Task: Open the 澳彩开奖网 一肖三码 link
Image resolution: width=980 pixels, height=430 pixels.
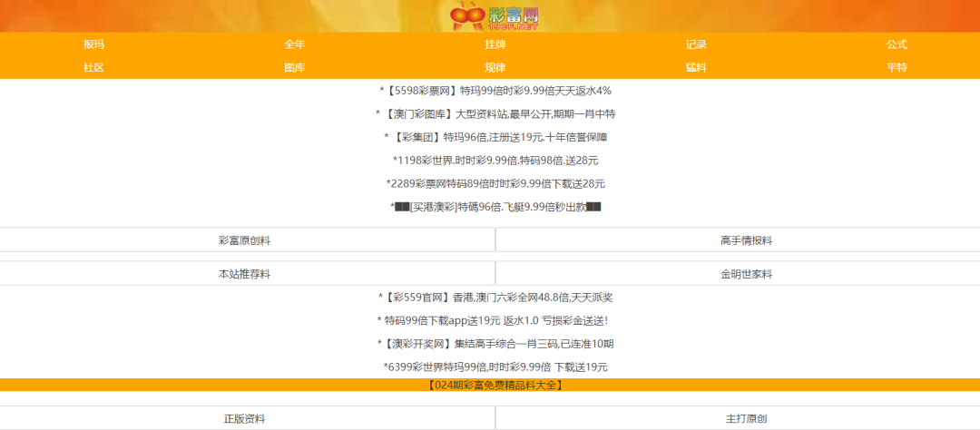Action: coord(495,343)
